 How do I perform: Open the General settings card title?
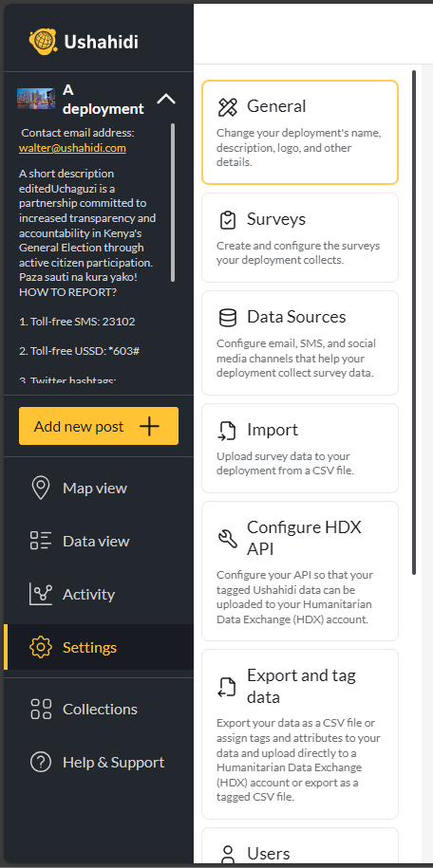tap(276, 106)
